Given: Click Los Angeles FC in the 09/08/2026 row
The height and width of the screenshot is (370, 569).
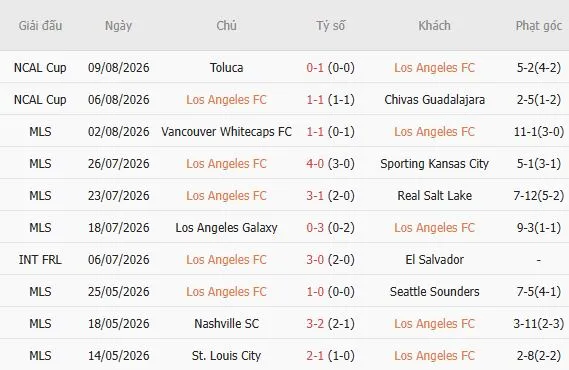Looking at the screenshot, I should coord(434,68).
